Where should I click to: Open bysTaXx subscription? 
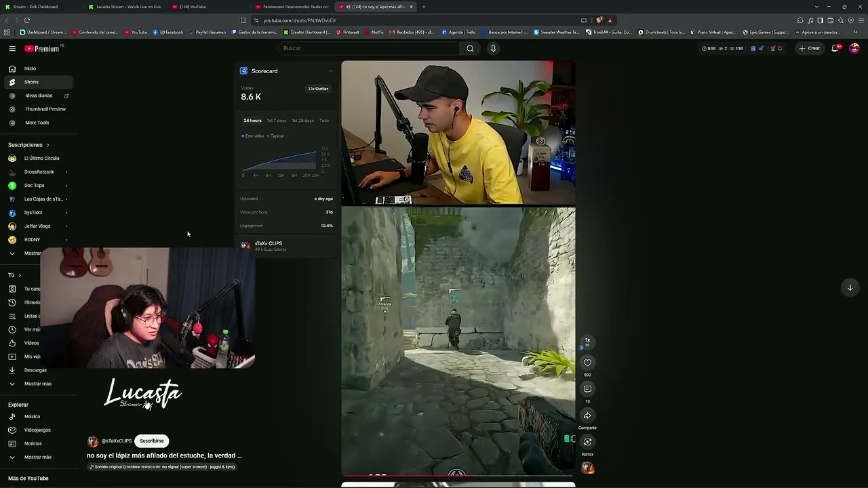coord(33,213)
